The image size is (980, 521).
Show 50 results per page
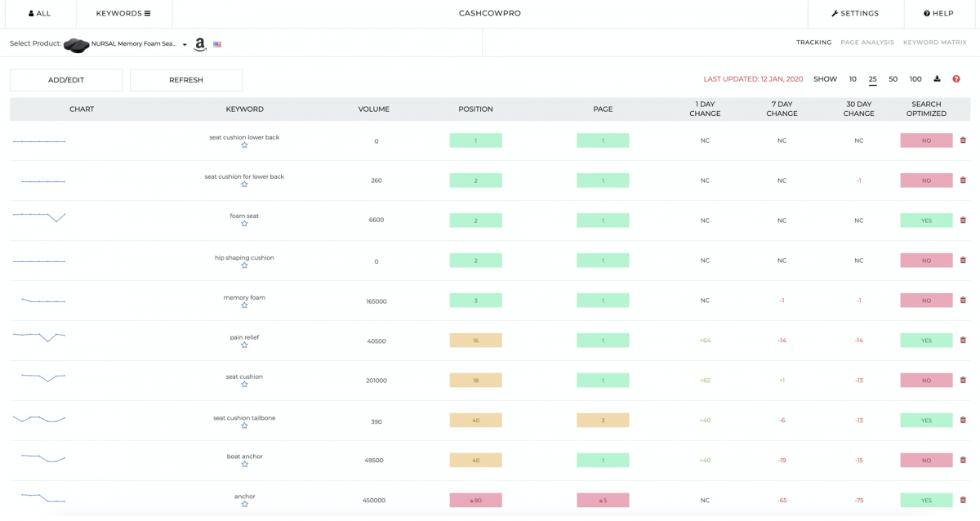tap(893, 78)
